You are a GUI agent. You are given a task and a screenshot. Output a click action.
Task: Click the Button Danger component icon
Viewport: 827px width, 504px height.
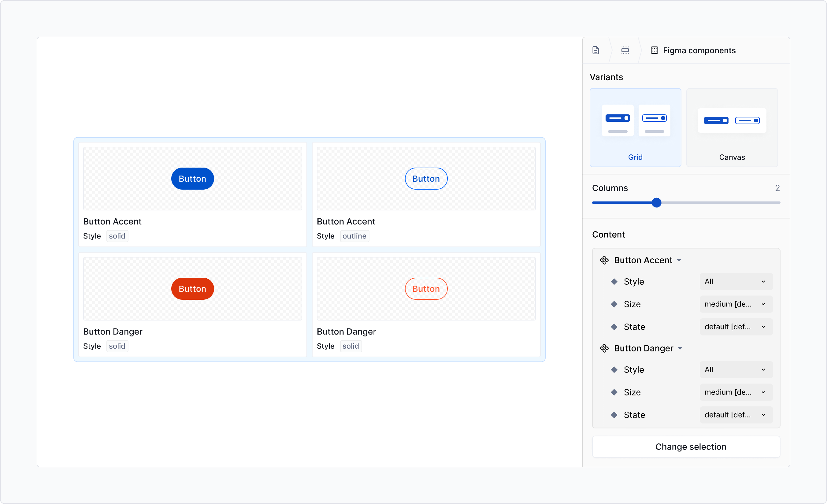604,348
